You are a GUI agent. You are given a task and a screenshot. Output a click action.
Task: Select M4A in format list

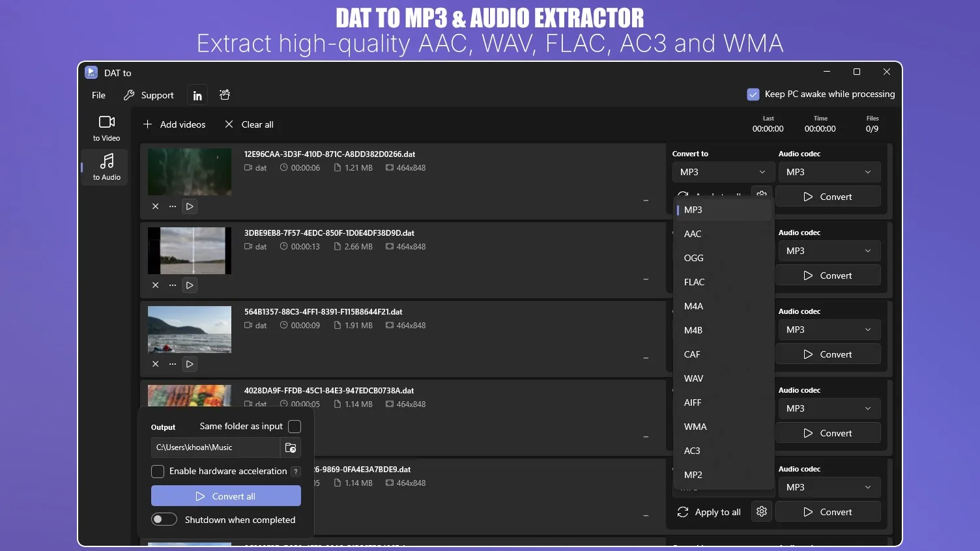(723, 306)
